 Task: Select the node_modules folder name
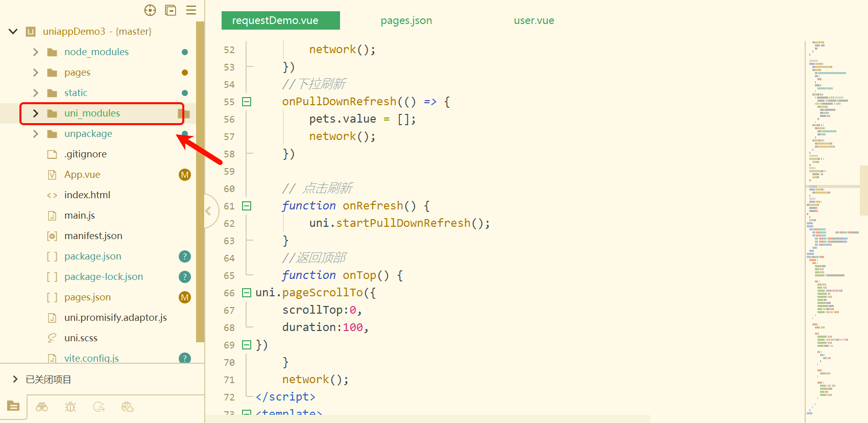coord(97,52)
